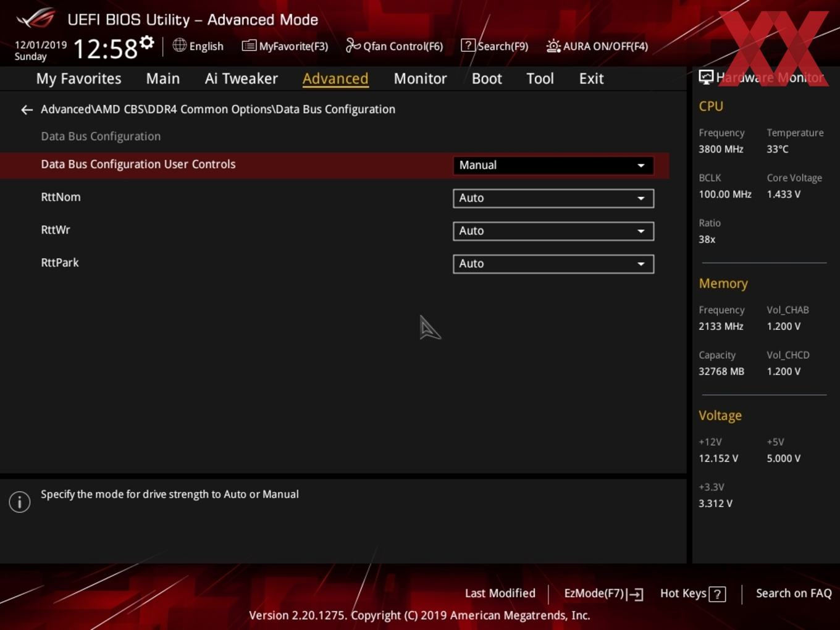The width and height of the screenshot is (840, 630).
Task: Click the Search question mark icon
Action: point(468,45)
